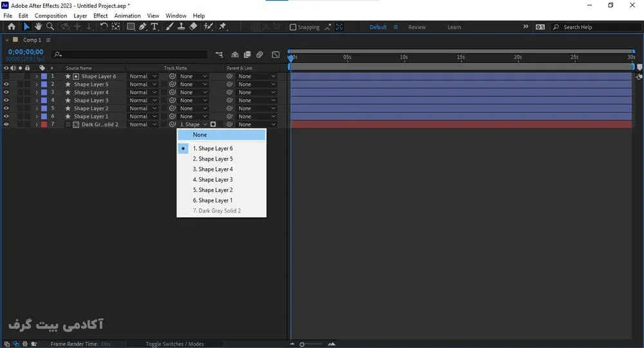This screenshot has height=348, width=644.
Task: Open the Animation menu
Action: click(x=128, y=15)
